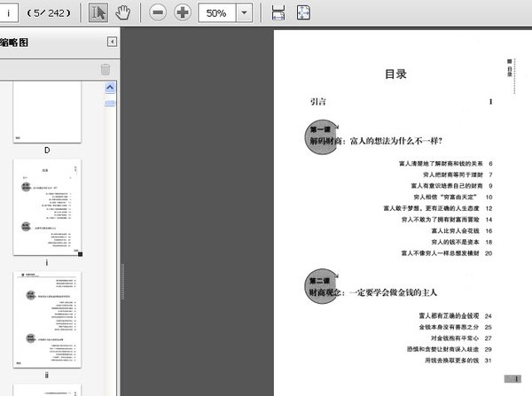
Task: Select the page ii thumbnail
Action: [x=47, y=320]
